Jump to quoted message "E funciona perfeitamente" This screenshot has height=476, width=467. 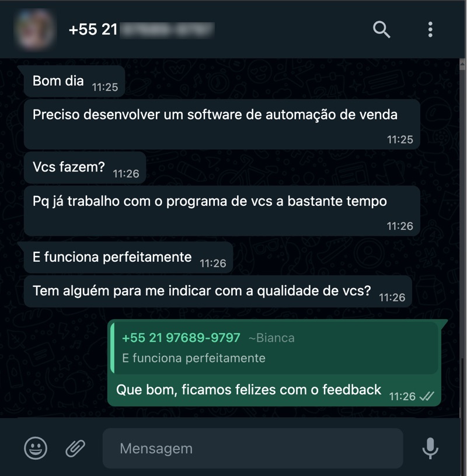pyautogui.click(x=194, y=358)
